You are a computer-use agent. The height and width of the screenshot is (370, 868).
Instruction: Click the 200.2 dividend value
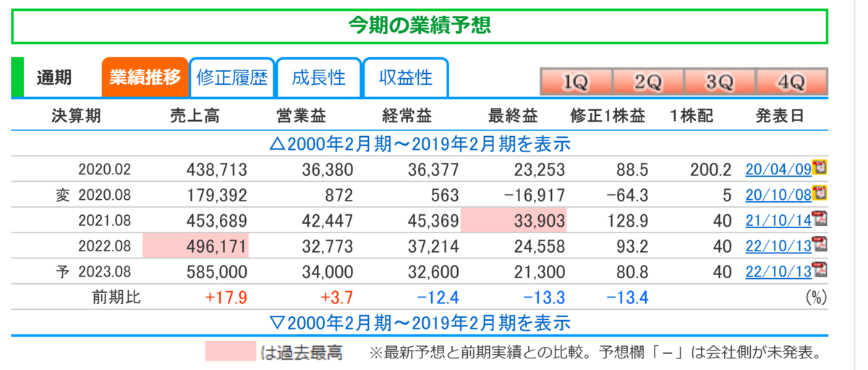[x=711, y=170]
